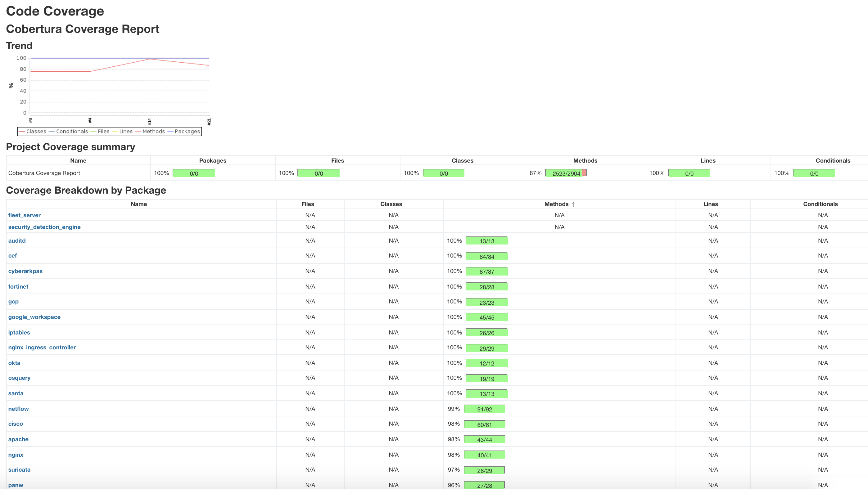
Task: Click the #14 build marker on trend chart
Action: (x=150, y=121)
